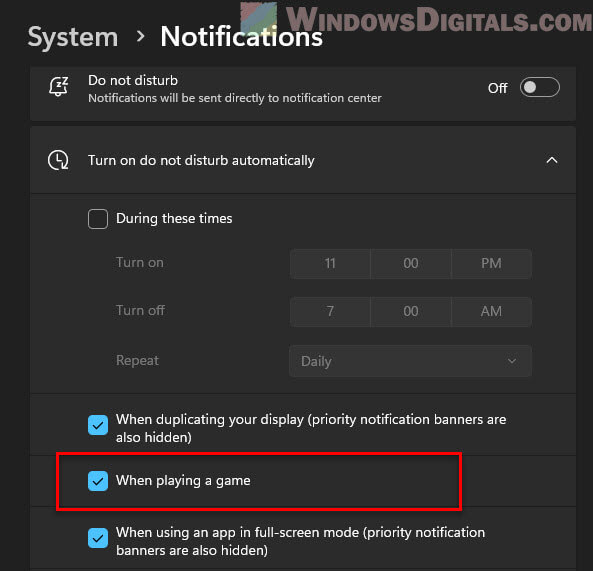Toggle the Do not disturb switch
Image resolution: width=593 pixels, height=571 pixels.
tap(540, 87)
